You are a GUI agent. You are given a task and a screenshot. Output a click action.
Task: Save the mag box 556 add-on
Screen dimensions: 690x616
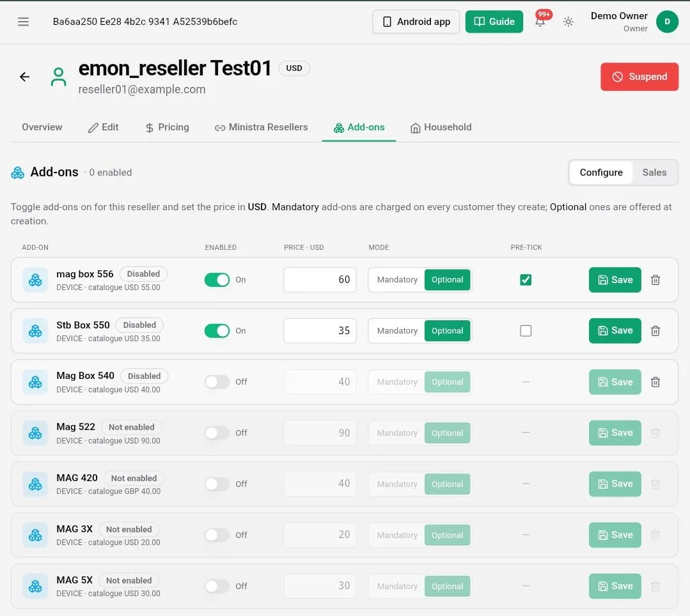click(615, 280)
